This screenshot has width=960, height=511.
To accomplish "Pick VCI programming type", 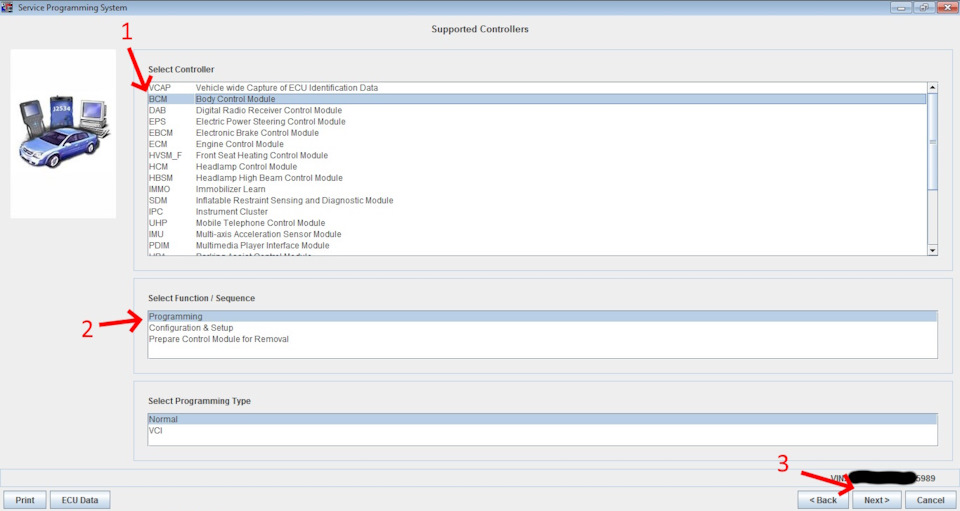I will (x=542, y=431).
